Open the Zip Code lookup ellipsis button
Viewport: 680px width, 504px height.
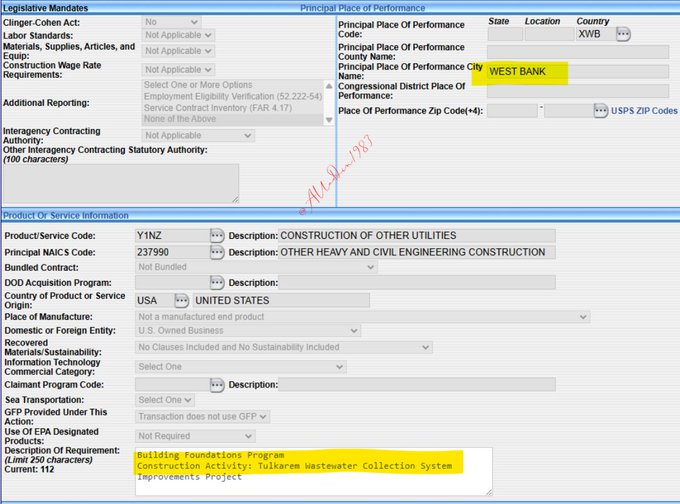coord(601,110)
